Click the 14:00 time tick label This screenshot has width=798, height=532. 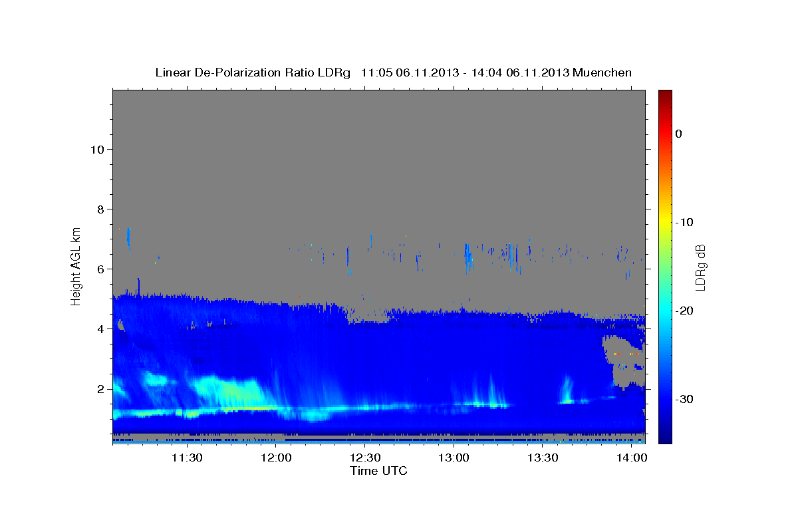(x=631, y=458)
